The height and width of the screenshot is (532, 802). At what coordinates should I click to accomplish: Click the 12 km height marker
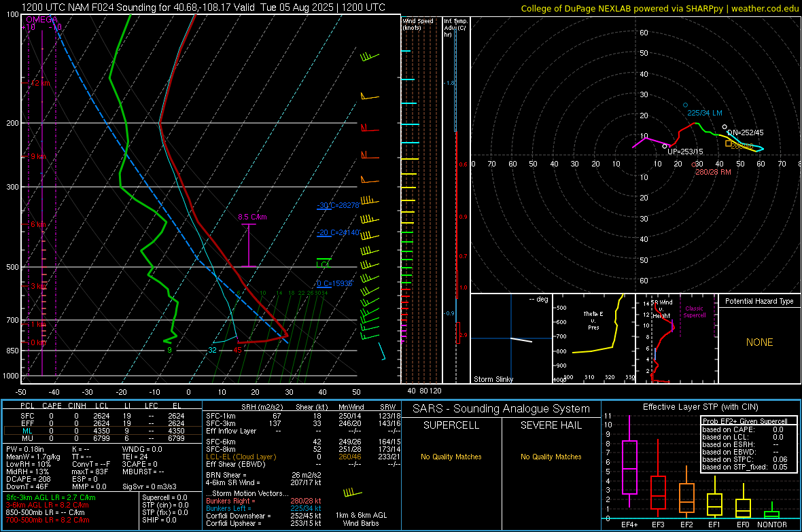pos(39,83)
